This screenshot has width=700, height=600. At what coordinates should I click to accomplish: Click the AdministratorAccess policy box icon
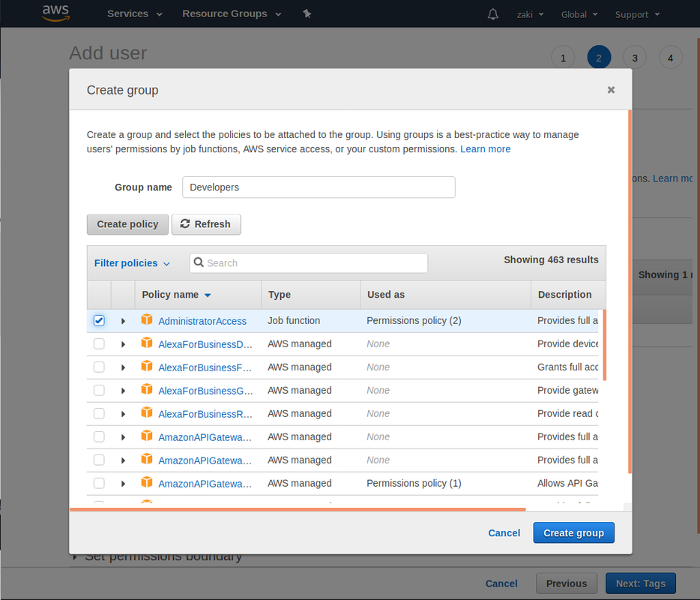147,320
